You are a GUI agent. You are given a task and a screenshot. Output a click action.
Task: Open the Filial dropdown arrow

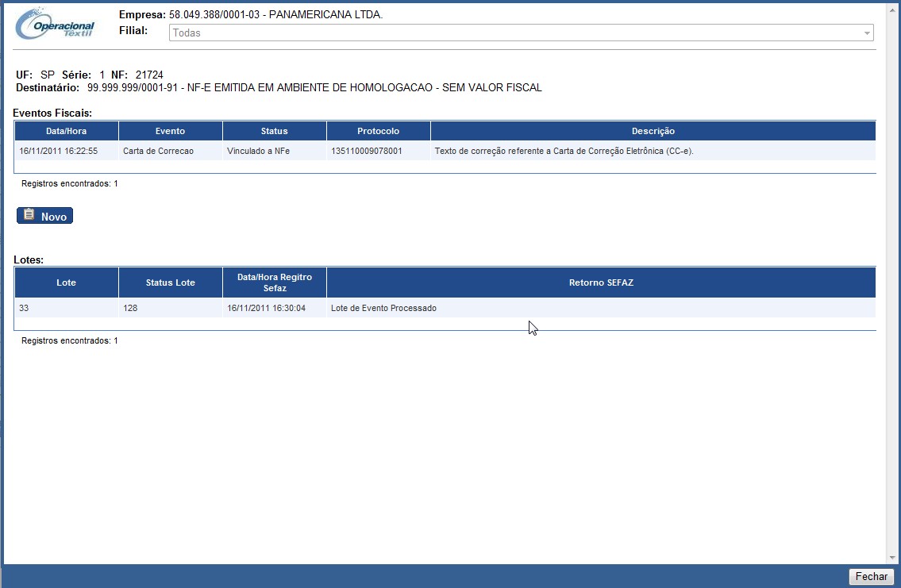[867, 33]
